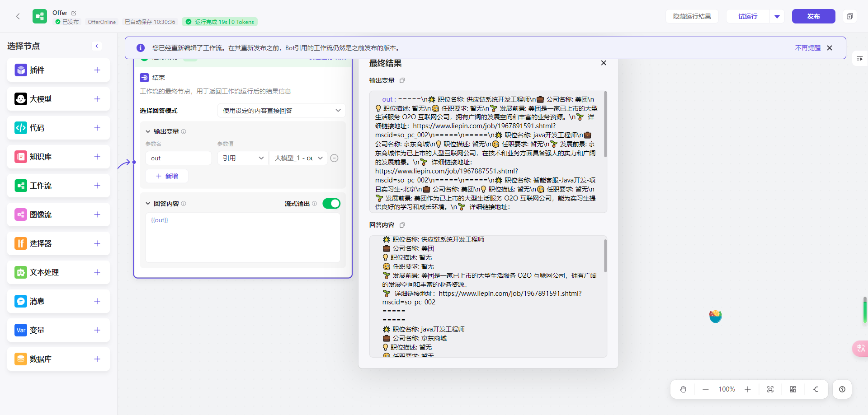Start a 试运行 test run
Screen dimensions: 868x415
point(748,16)
